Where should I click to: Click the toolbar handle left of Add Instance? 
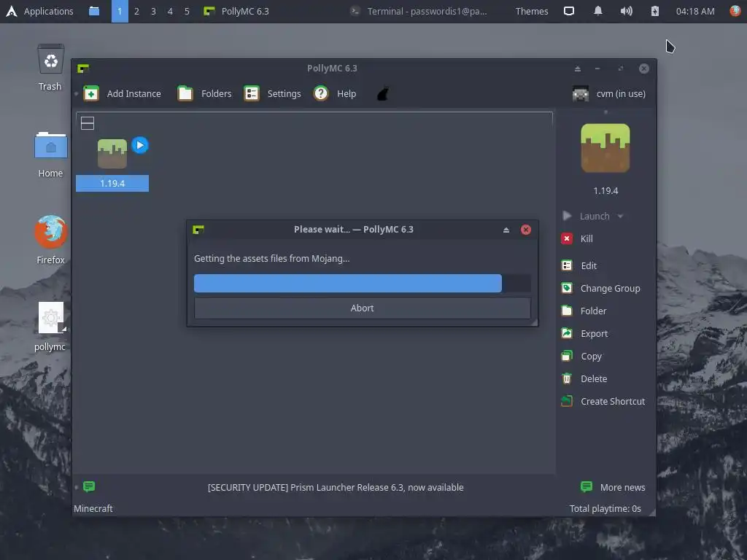76,93
